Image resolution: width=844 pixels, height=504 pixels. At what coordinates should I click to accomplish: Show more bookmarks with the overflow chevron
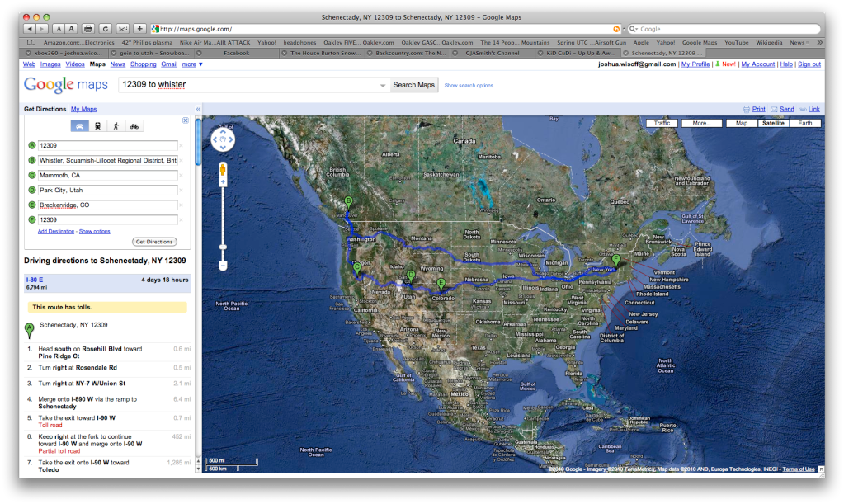(x=819, y=43)
